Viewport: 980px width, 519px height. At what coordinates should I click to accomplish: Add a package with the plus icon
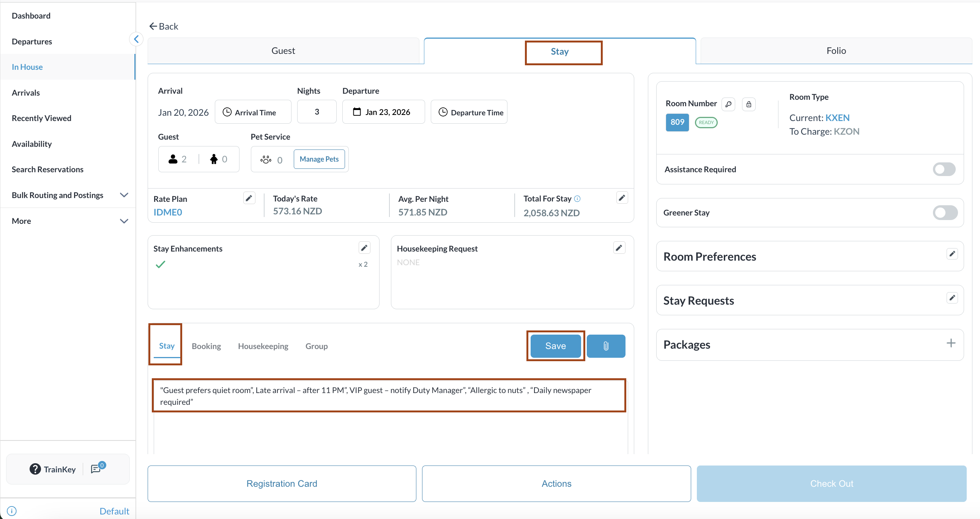[x=951, y=343]
